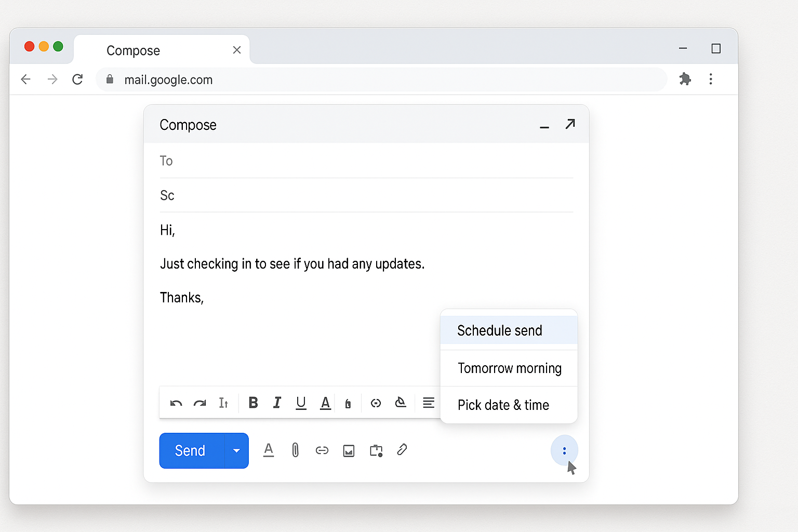Reload the page
Image resolution: width=798 pixels, height=532 pixels.
[77, 79]
